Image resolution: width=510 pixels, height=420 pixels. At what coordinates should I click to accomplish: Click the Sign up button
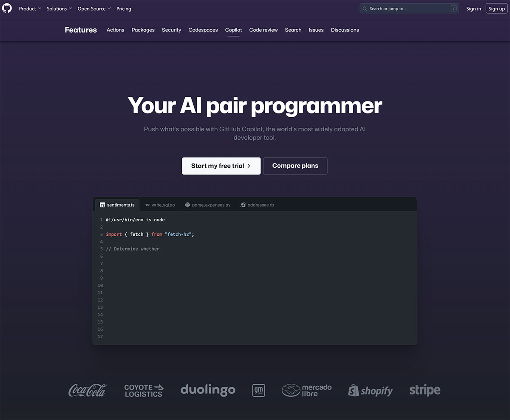(x=496, y=8)
